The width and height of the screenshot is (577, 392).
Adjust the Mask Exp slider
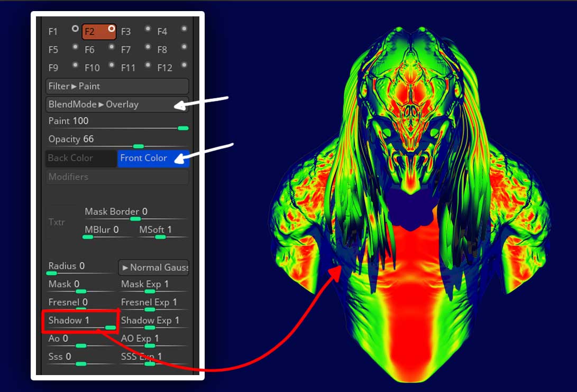point(153,287)
